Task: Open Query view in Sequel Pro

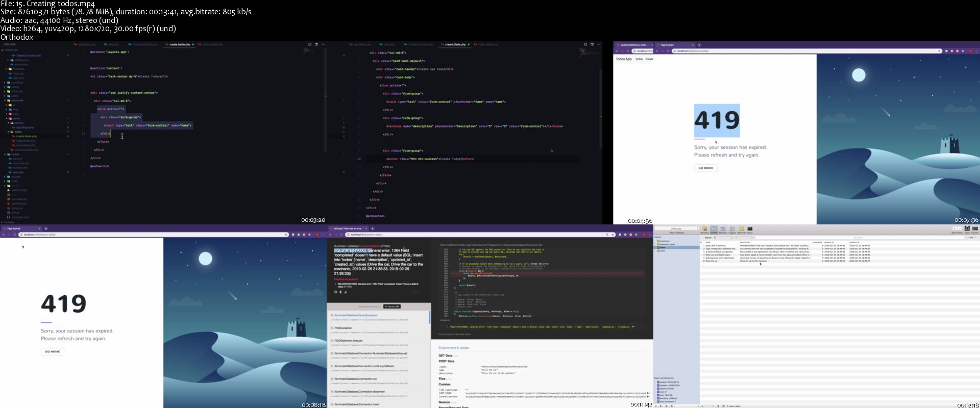Action: point(750,230)
